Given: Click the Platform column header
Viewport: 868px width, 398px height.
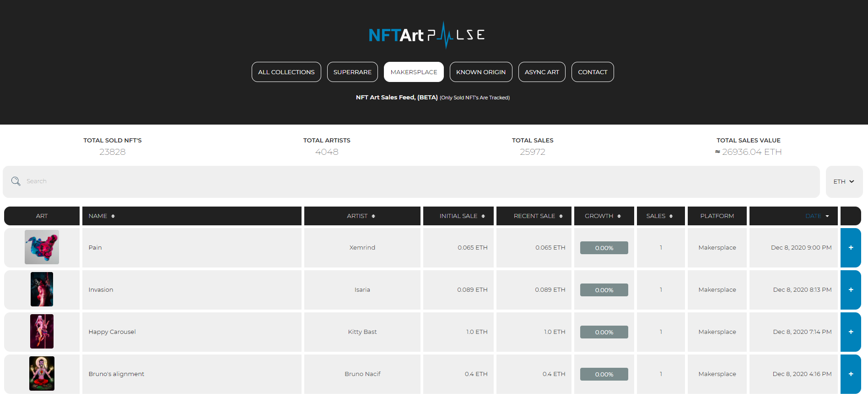Looking at the screenshot, I should click(717, 216).
